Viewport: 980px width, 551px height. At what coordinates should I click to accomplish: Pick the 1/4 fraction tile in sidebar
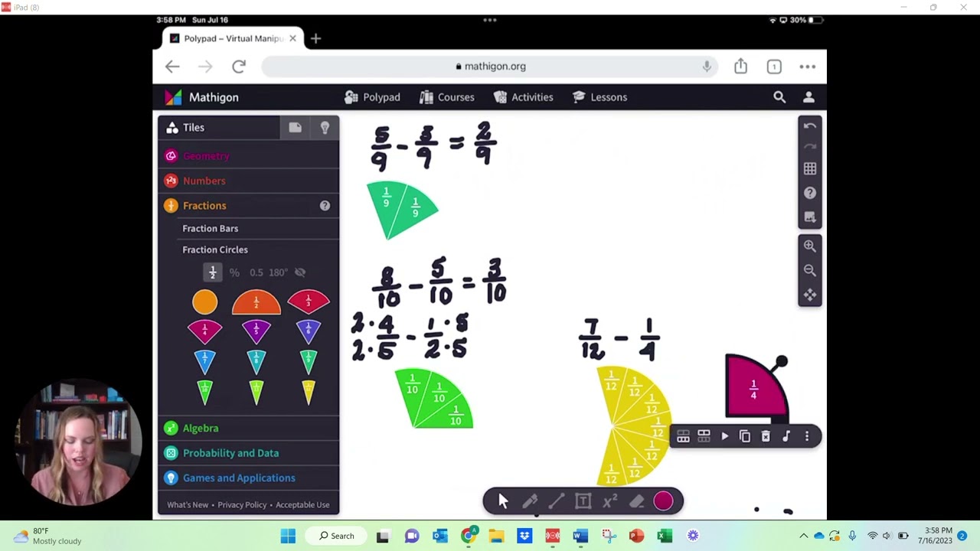point(204,331)
